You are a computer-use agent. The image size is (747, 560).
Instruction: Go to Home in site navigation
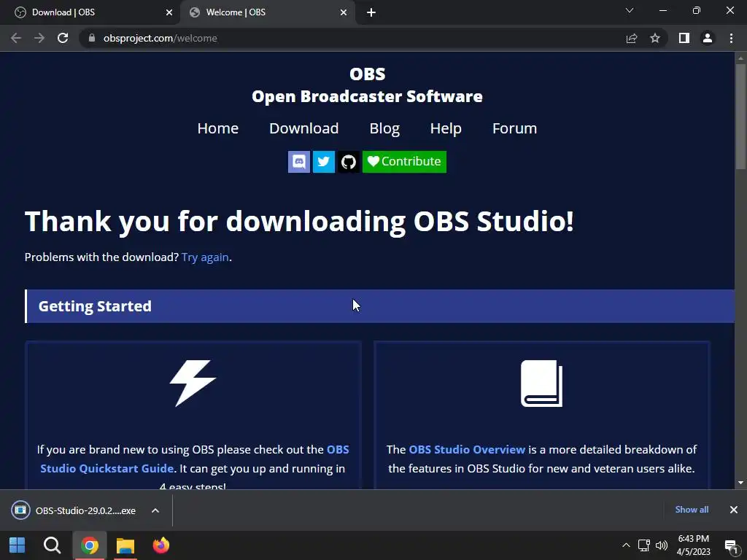217,128
